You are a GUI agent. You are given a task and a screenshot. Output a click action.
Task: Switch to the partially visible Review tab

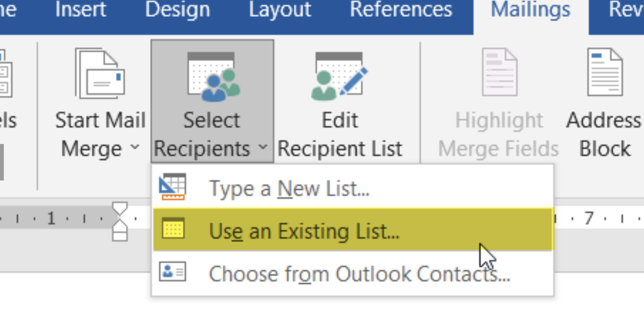tap(625, 10)
